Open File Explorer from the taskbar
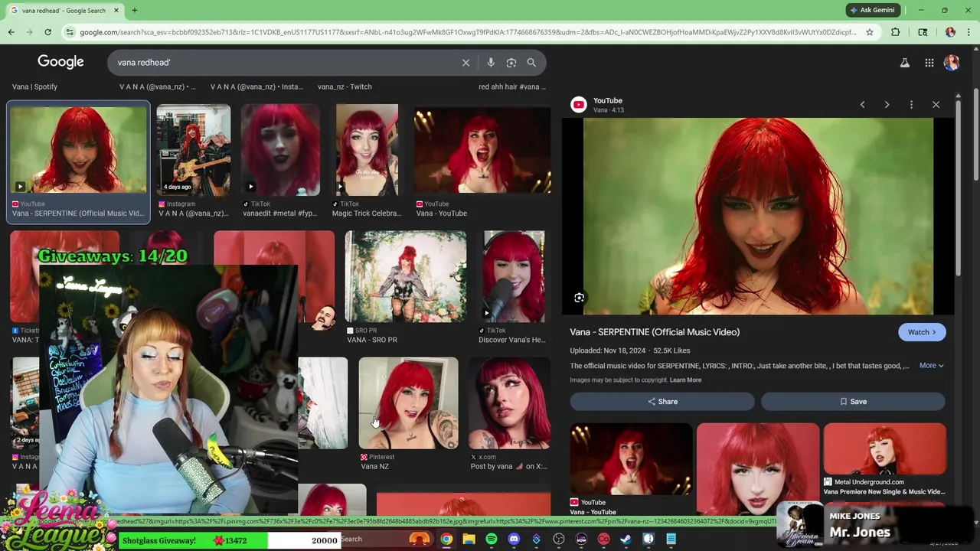980x551 pixels. (469, 540)
